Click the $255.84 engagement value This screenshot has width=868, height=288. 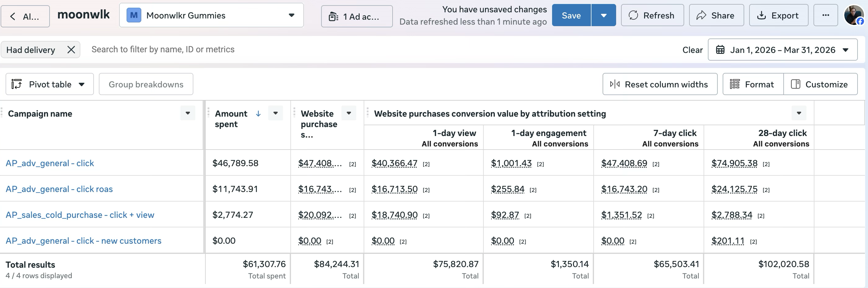click(x=507, y=189)
